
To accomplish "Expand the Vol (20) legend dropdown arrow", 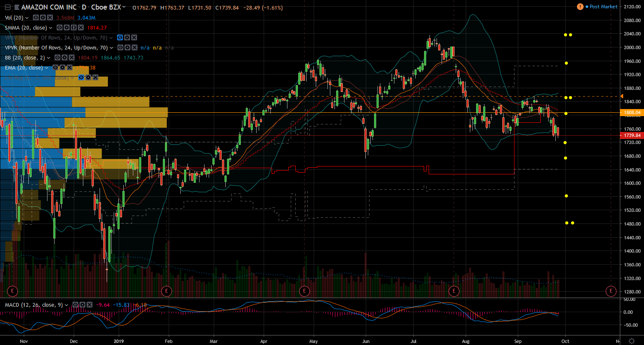I will point(27,18).
